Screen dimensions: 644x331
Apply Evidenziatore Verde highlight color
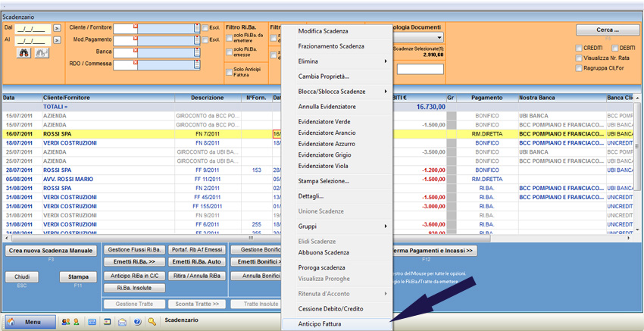[x=324, y=122]
